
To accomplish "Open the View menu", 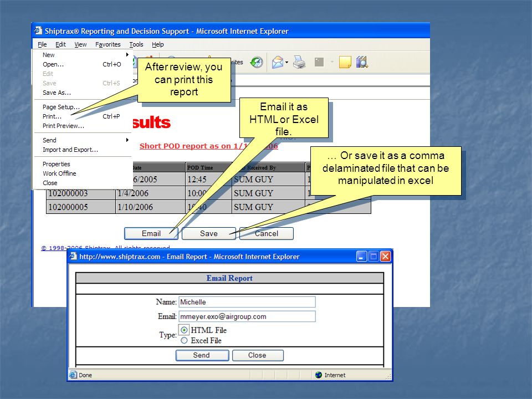I will [x=80, y=44].
